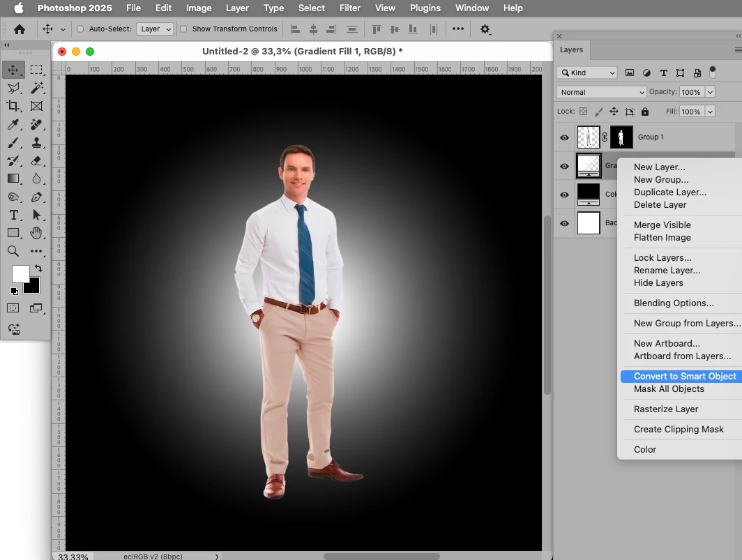Select the Zoom tool
Image resolution: width=742 pixels, height=560 pixels.
tap(13, 251)
